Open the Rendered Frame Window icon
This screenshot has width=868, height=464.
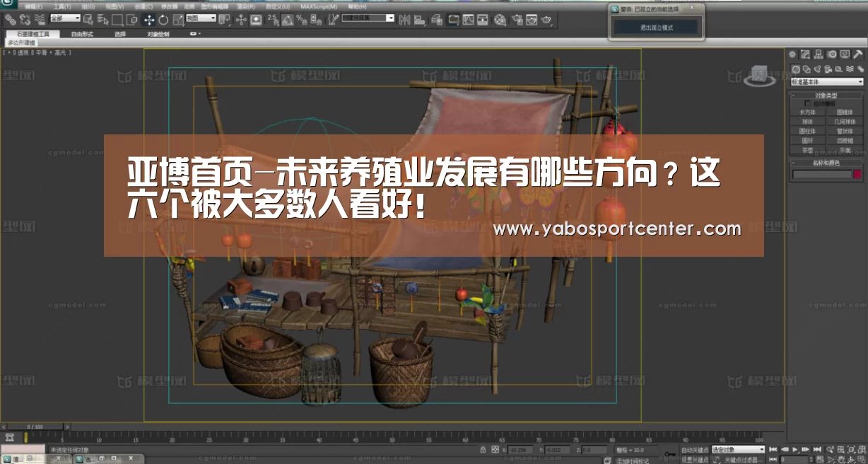pos(532,19)
